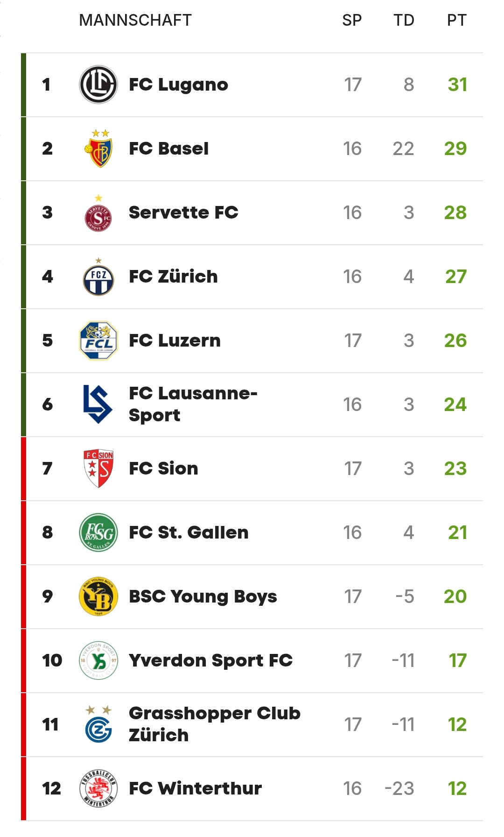Click the Grasshopper Club Zürich emblem

pyautogui.click(x=98, y=725)
